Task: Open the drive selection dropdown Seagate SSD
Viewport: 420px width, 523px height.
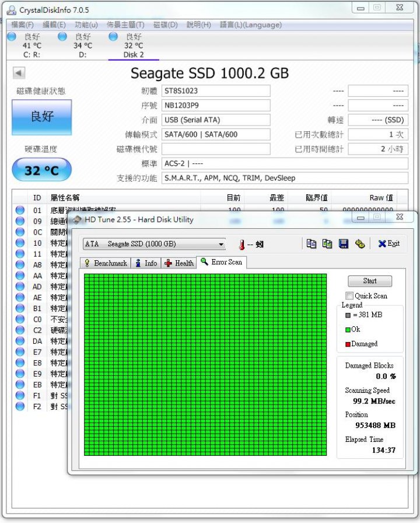Action: [x=154, y=244]
